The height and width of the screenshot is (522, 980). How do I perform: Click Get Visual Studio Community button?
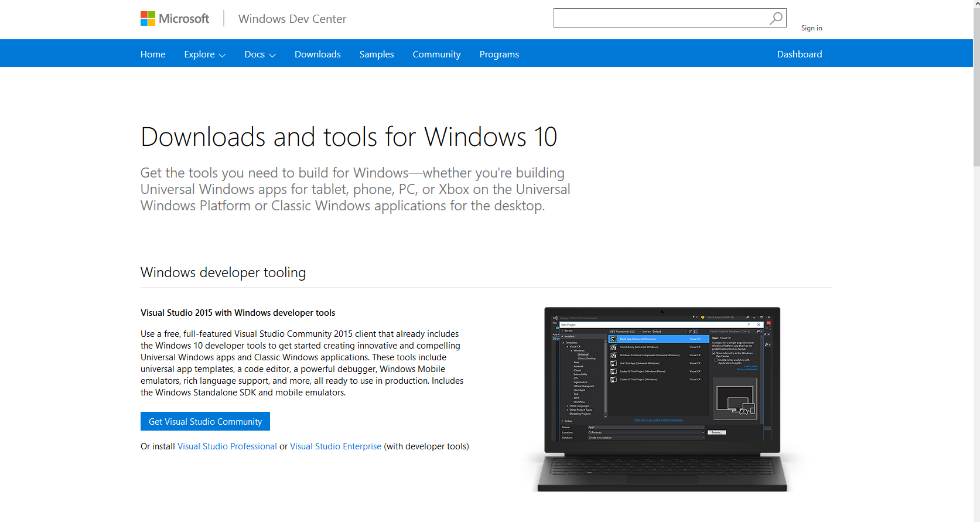pyautogui.click(x=205, y=421)
